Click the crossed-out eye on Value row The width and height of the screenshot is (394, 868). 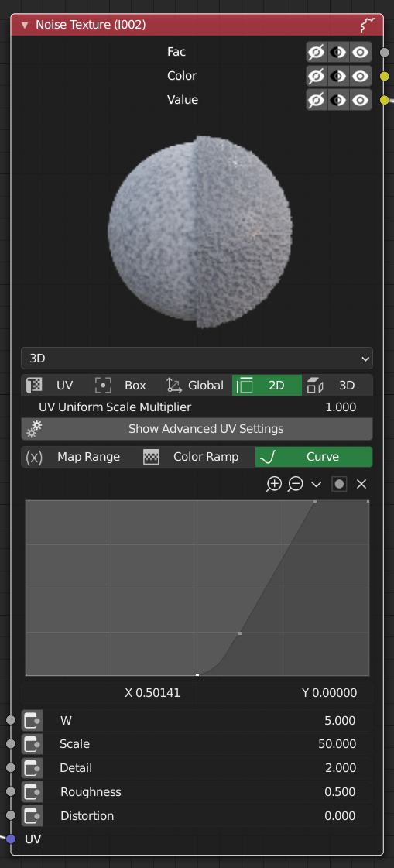317,100
